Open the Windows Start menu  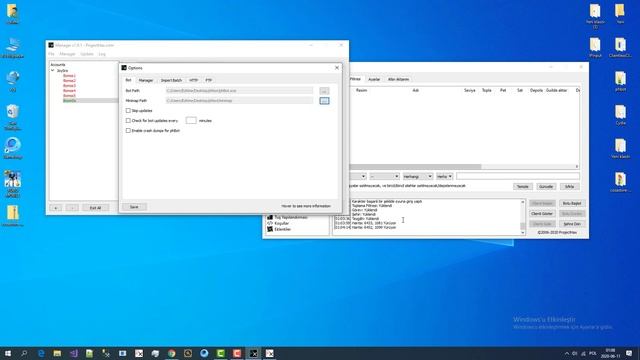click(x=8, y=353)
